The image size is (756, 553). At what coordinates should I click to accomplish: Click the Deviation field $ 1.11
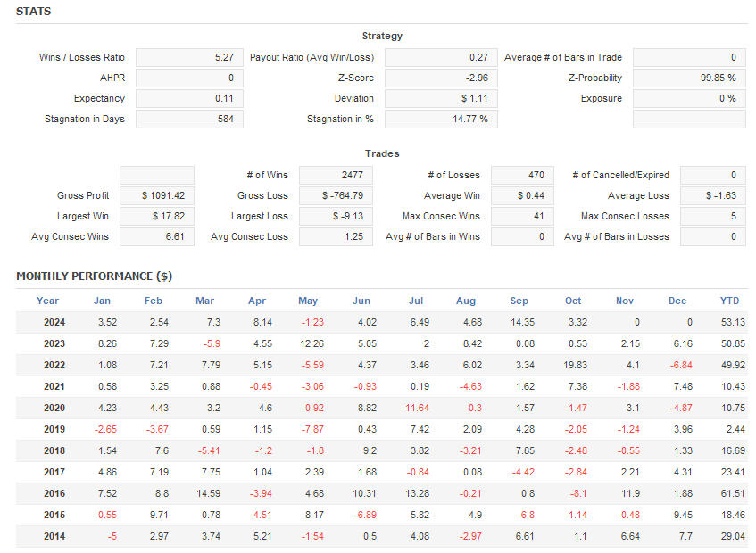(441, 98)
